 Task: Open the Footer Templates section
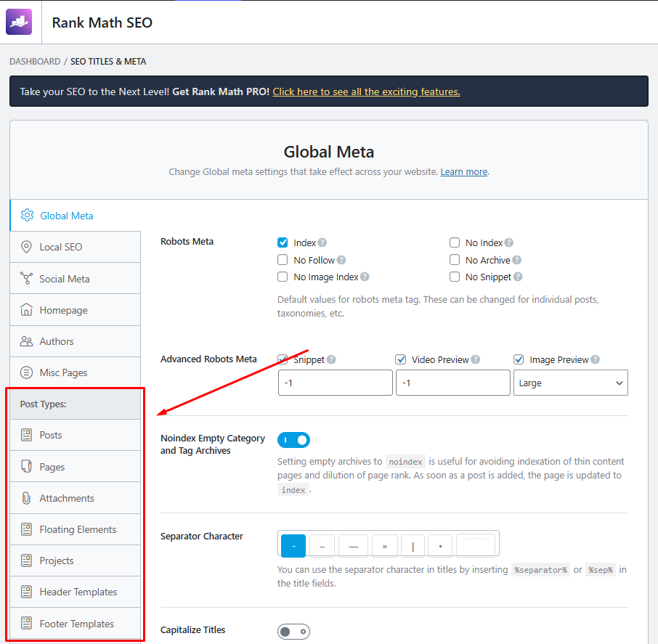[x=78, y=623]
